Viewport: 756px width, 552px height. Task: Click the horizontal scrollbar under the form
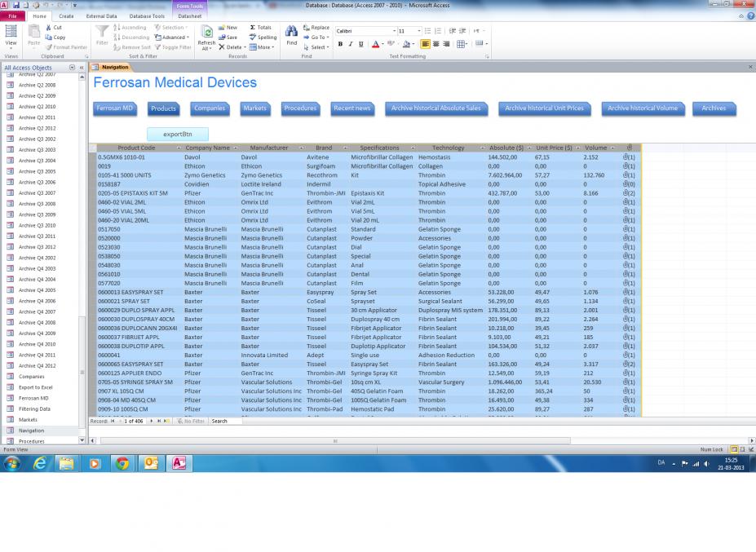point(335,440)
